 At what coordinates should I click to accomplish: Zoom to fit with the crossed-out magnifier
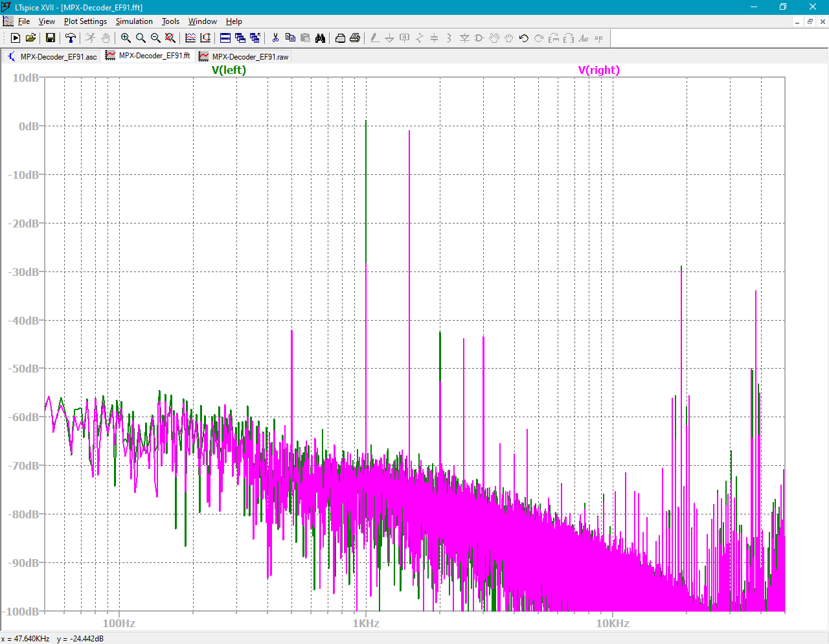[170, 38]
